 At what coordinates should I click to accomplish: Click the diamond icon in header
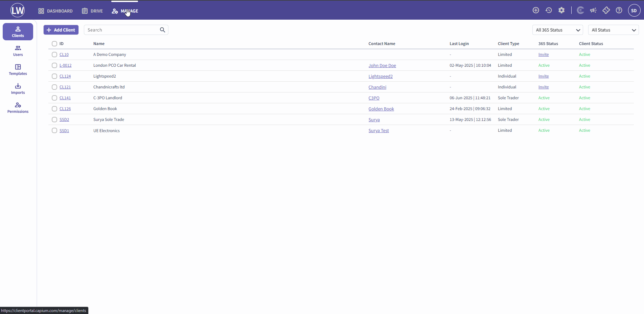(606, 10)
